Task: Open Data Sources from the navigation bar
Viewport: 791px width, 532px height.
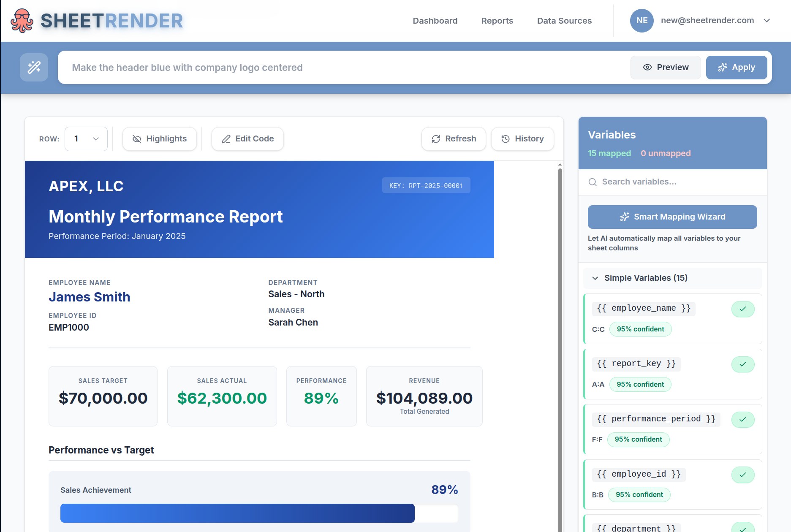Action: pyautogui.click(x=564, y=20)
